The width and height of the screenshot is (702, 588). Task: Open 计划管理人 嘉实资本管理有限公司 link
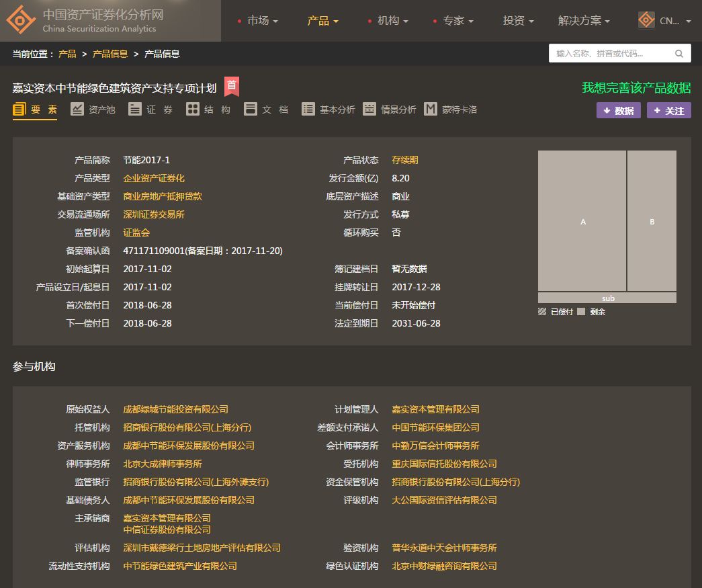pos(435,409)
